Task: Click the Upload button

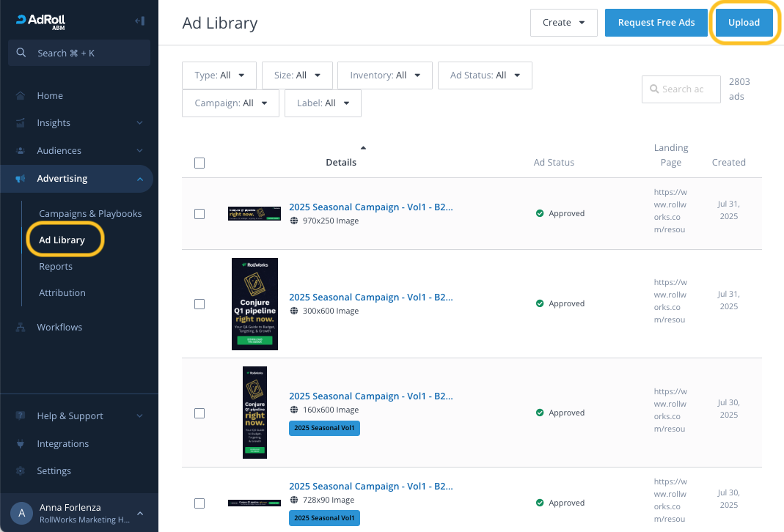Action: pyautogui.click(x=744, y=23)
